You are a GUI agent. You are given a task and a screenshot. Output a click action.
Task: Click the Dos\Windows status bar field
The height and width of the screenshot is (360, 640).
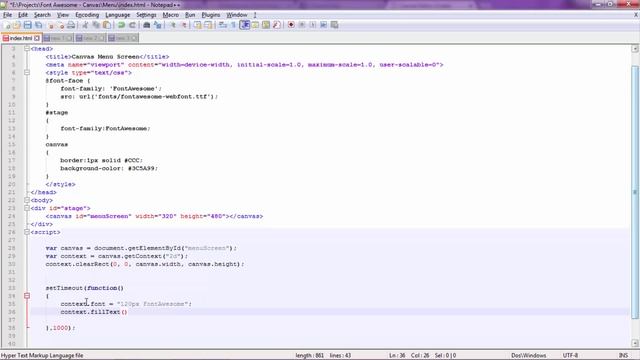[x=529, y=356]
